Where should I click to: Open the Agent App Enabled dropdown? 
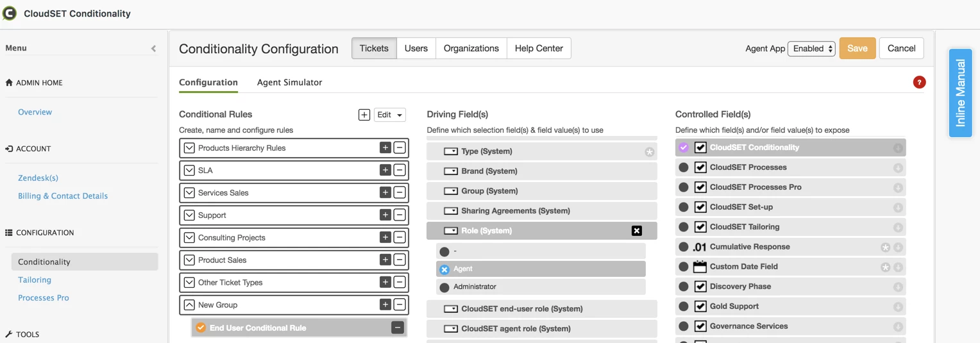pos(811,49)
